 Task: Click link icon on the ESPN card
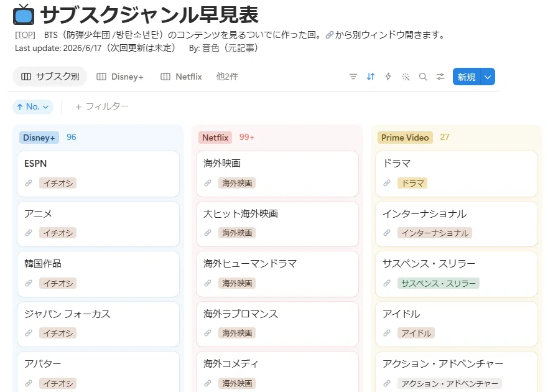(29, 183)
